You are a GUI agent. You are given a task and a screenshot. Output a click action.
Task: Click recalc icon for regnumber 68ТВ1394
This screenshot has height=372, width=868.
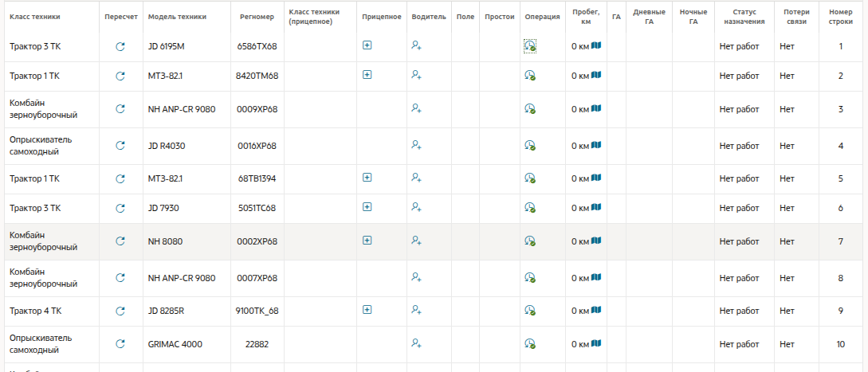pyautogui.click(x=120, y=178)
